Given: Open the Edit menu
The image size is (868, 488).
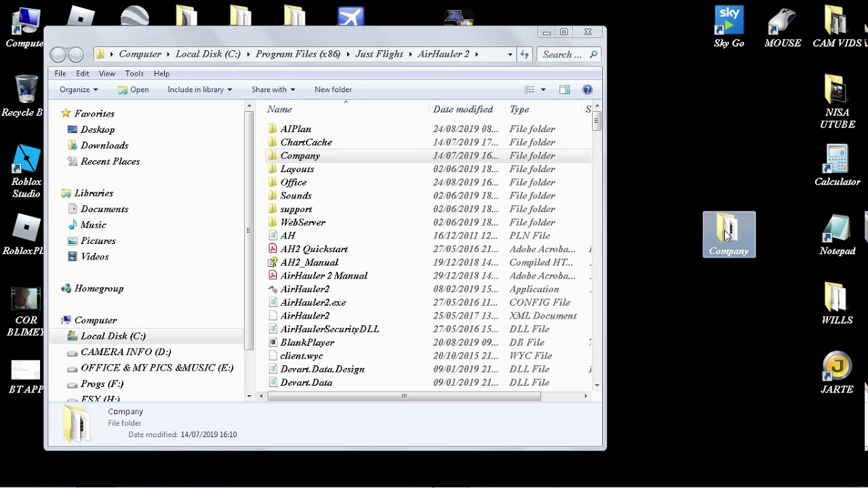Looking at the screenshot, I should [83, 73].
